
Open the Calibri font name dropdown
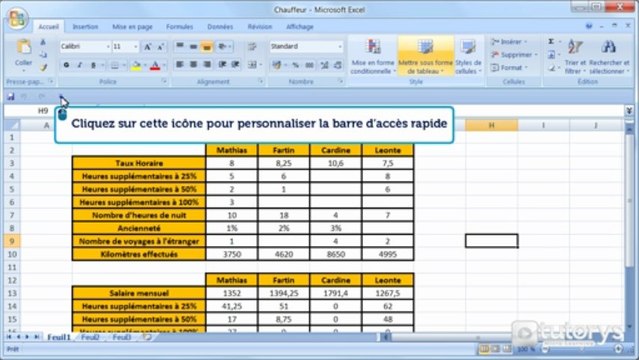pos(108,46)
